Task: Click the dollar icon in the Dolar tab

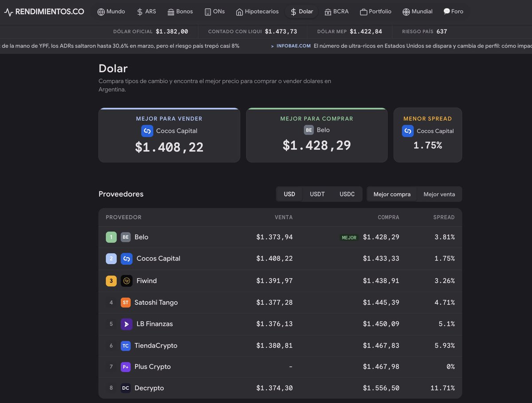Action: click(x=293, y=12)
